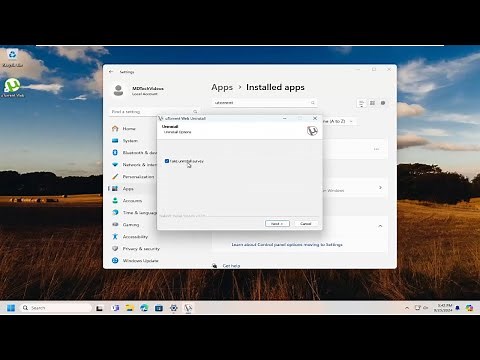Cancel the uTorrent Web uninstall
This screenshot has width=480, height=360.
pyautogui.click(x=306, y=223)
